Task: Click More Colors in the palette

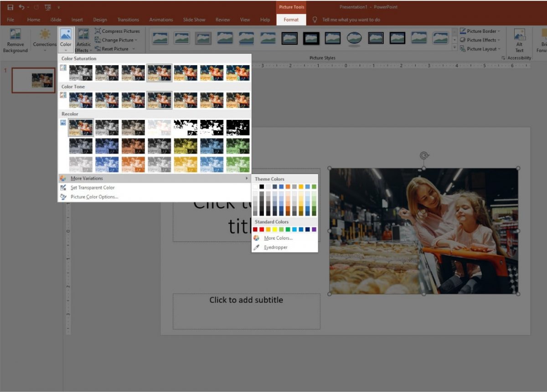Action: [x=278, y=237]
